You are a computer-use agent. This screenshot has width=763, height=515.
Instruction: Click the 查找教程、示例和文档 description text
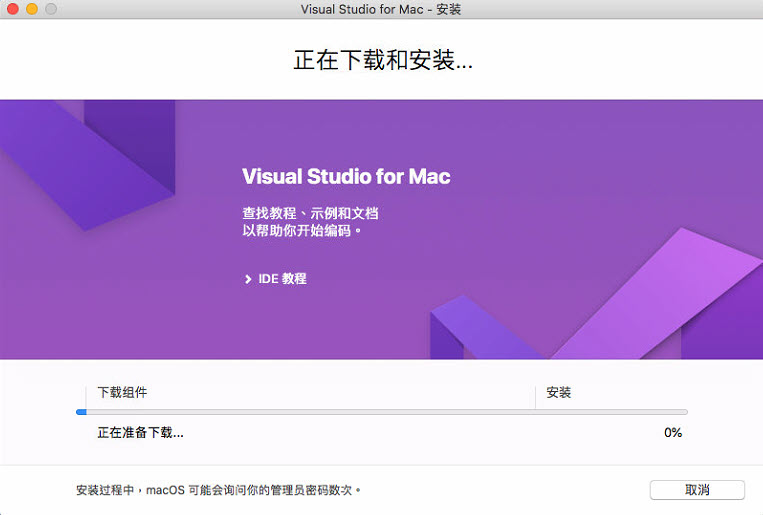(x=310, y=221)
